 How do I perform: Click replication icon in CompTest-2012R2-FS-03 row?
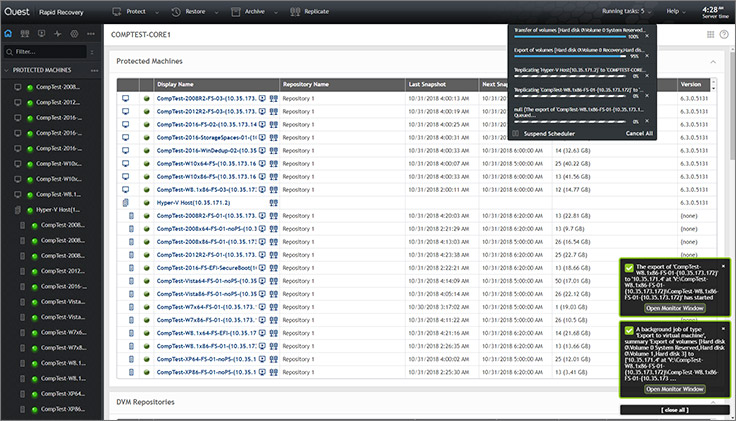coord(274,112)
